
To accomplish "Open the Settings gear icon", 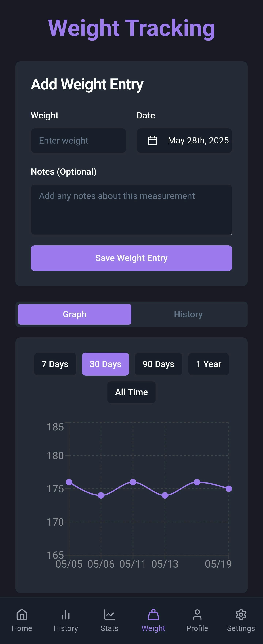I will [241, 614].
